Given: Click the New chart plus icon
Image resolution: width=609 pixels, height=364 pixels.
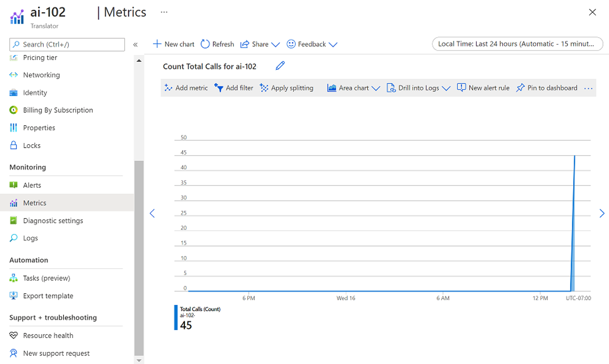Looking at the screenshot, I should pos(157,44).
